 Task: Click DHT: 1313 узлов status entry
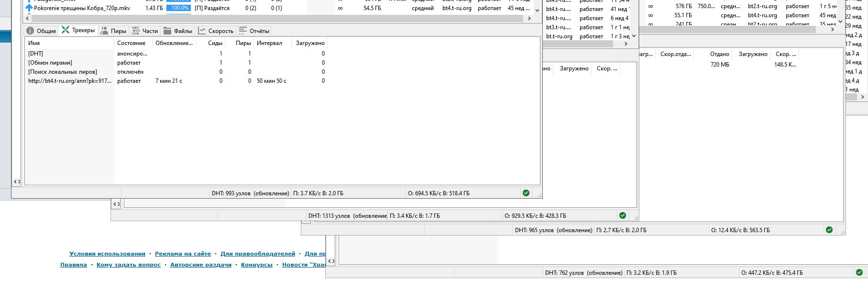click(347, 216)
